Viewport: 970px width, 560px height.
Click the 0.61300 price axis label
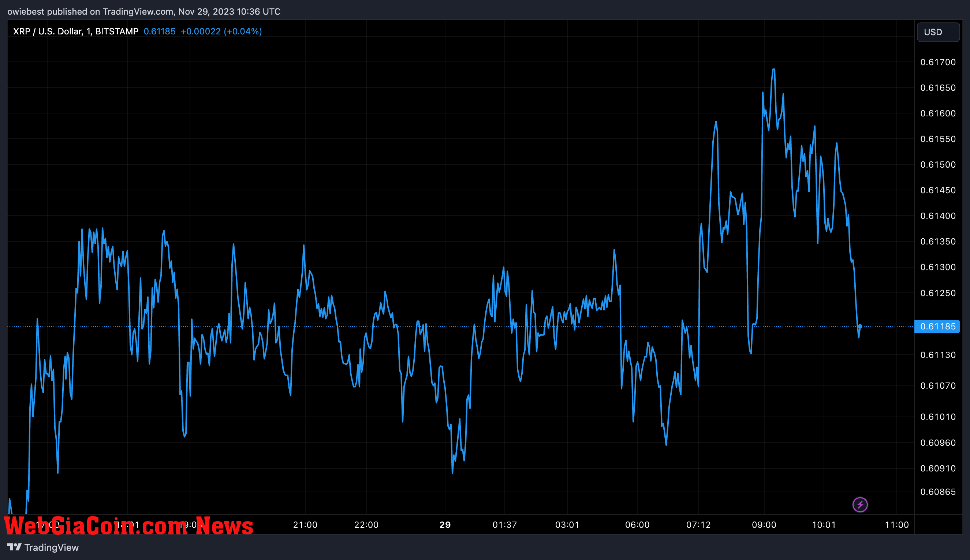point(938,267)
